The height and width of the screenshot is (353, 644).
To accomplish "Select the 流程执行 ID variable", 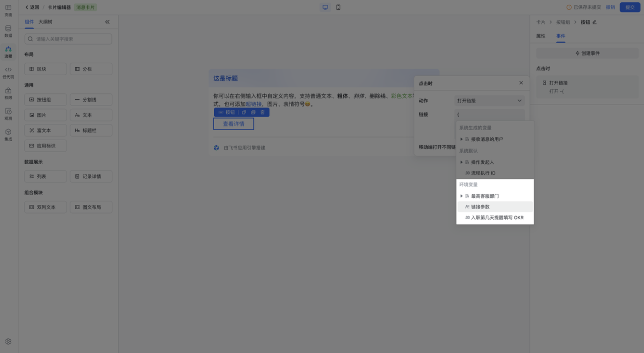I will 495,173.
